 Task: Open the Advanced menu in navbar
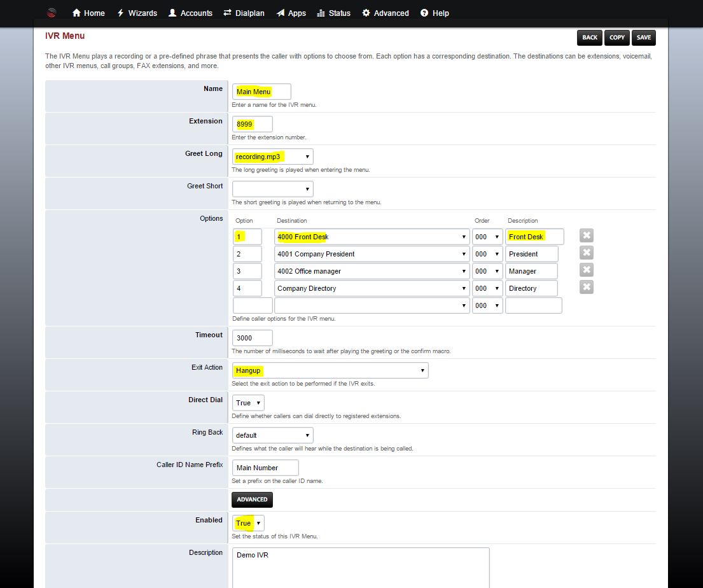pyautogui.click(x=386, y=13)
